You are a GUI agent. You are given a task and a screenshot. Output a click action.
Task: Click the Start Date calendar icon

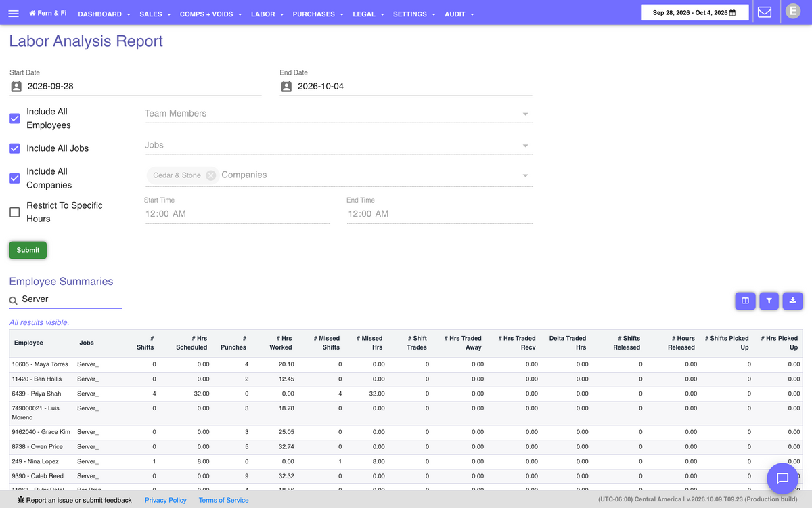point(16,87)
